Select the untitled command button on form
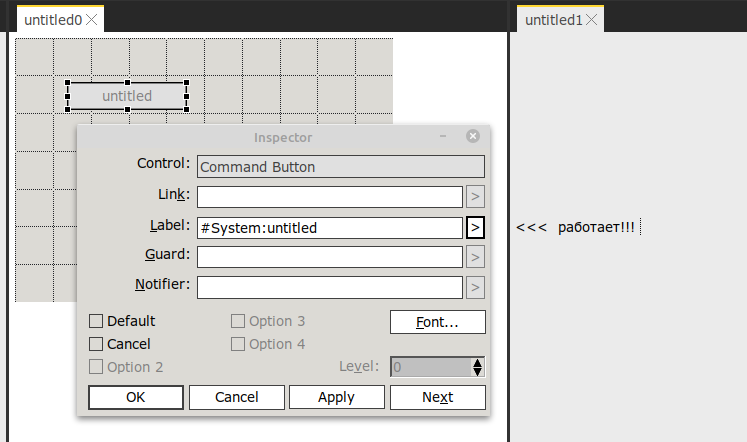The width and height of the screenshot is (747, 442). coord(127,96)
